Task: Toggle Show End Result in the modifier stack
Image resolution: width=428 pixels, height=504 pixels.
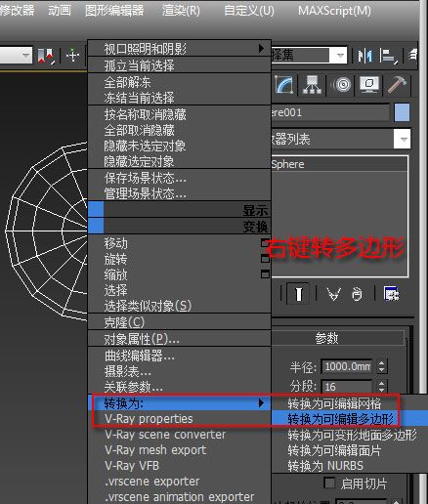Action: [x=298, y=294]
